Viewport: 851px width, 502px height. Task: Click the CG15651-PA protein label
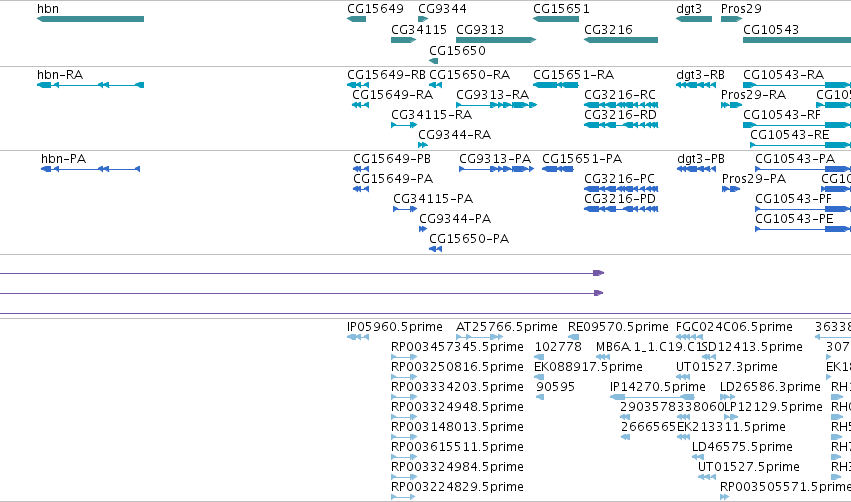[582, 158]
